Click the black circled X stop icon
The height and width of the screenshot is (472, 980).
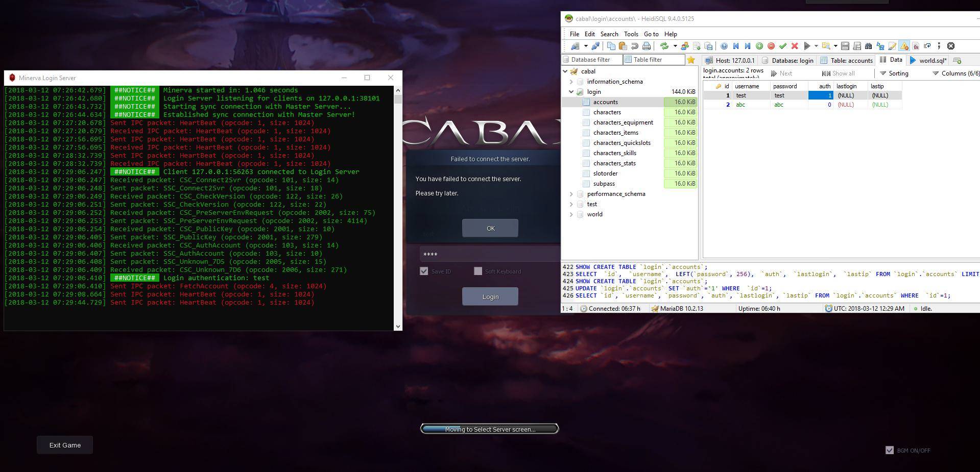[x=951, y=46]
